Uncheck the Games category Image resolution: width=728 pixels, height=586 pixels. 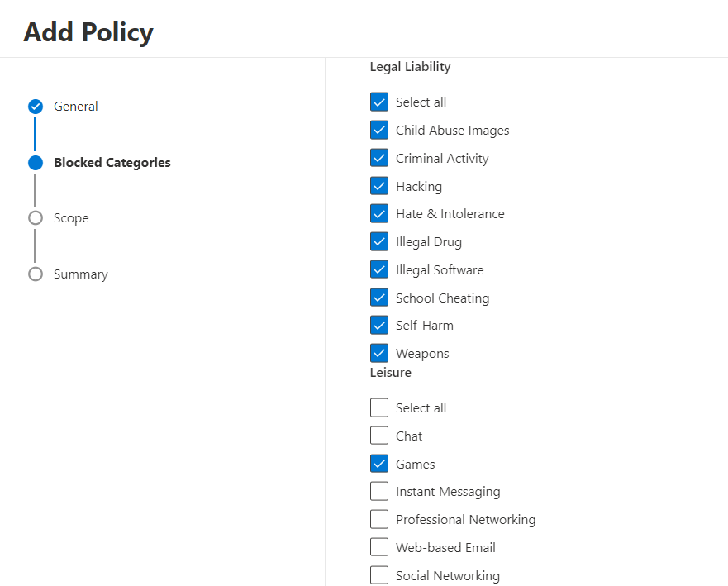coord(379,465)
